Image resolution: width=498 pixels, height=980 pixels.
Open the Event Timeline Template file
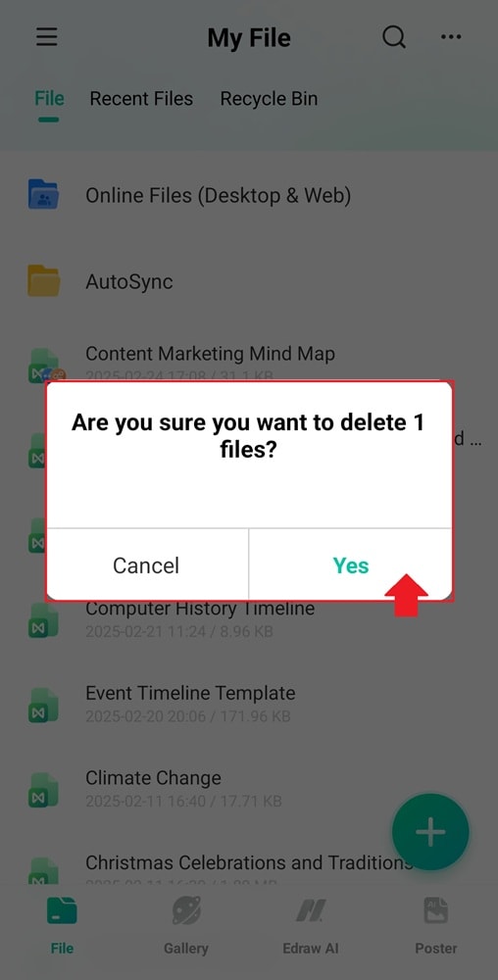[190, 693]
